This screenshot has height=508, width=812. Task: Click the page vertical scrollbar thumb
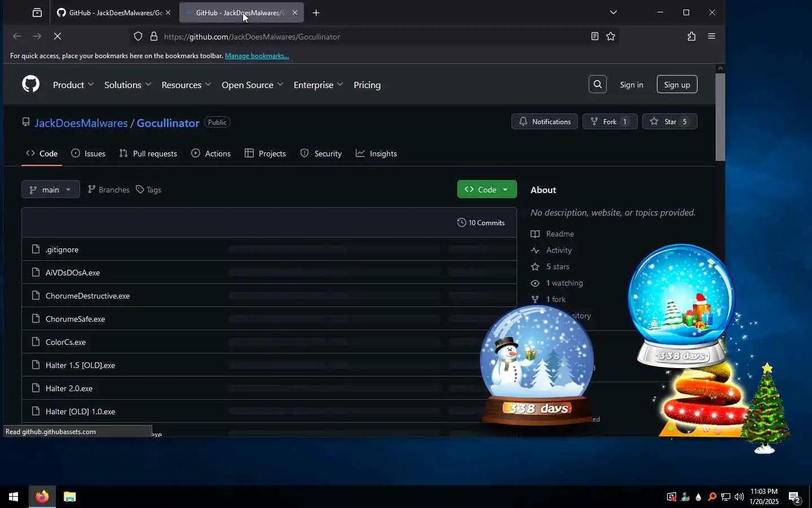pos(720,116)
